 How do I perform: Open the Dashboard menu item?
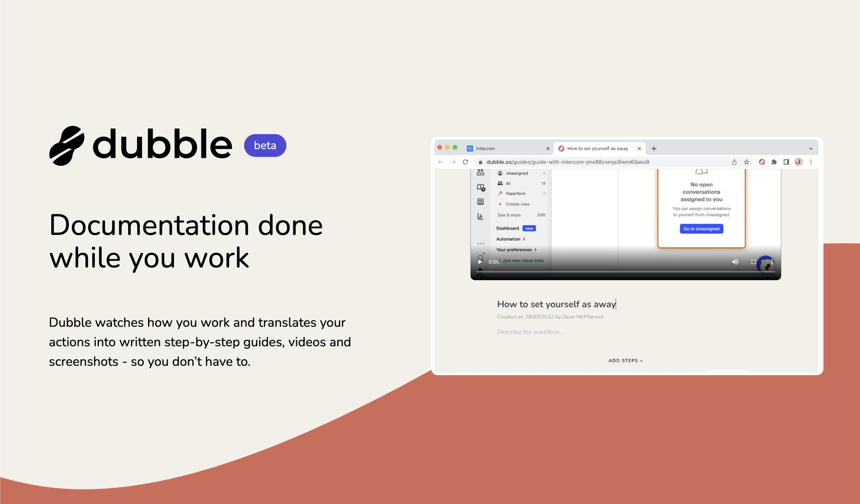coord(507,228)
